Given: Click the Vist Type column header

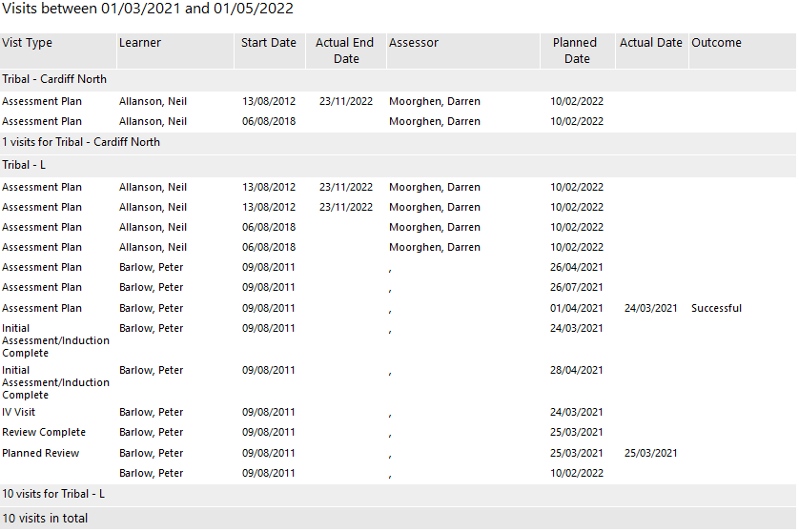Looking at the screenshot, I should tap(28, 43).
